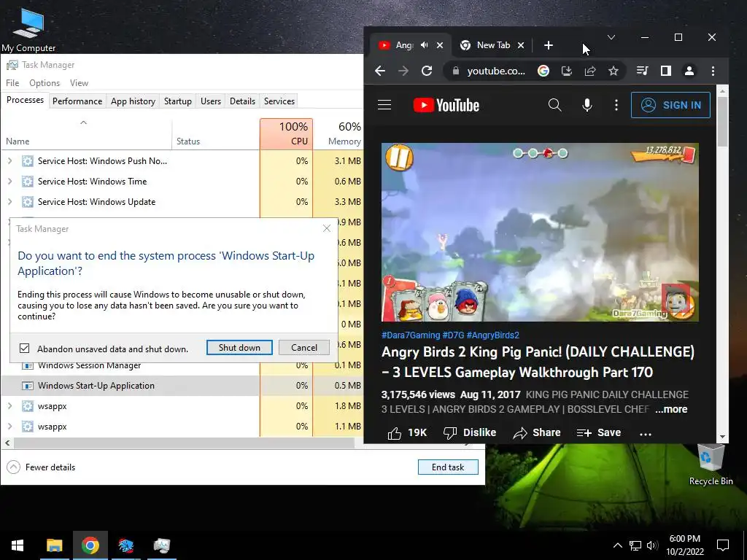Share the video via Share button

pyautogui.click(x=537, y=433)
